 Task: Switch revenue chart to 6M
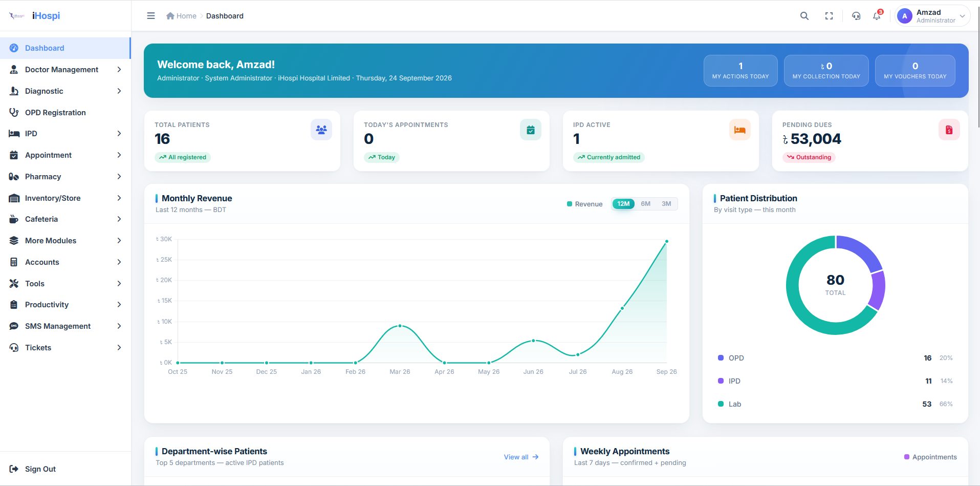[x=646, y=204]
